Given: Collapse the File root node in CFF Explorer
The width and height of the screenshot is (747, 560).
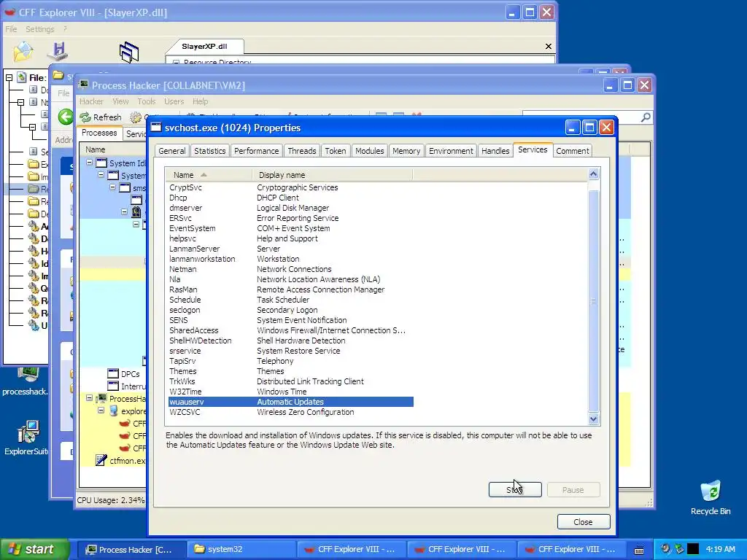Looking at the screenshot, I should coord(9,77).
